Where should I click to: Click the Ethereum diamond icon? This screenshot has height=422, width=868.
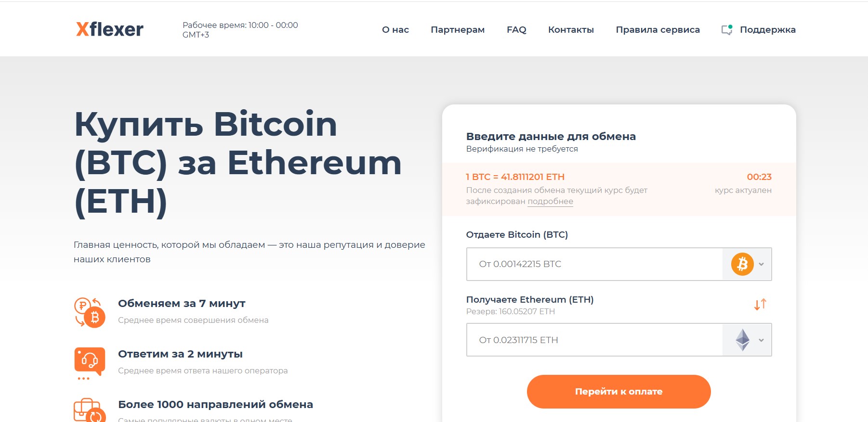[x=742, y=340]
